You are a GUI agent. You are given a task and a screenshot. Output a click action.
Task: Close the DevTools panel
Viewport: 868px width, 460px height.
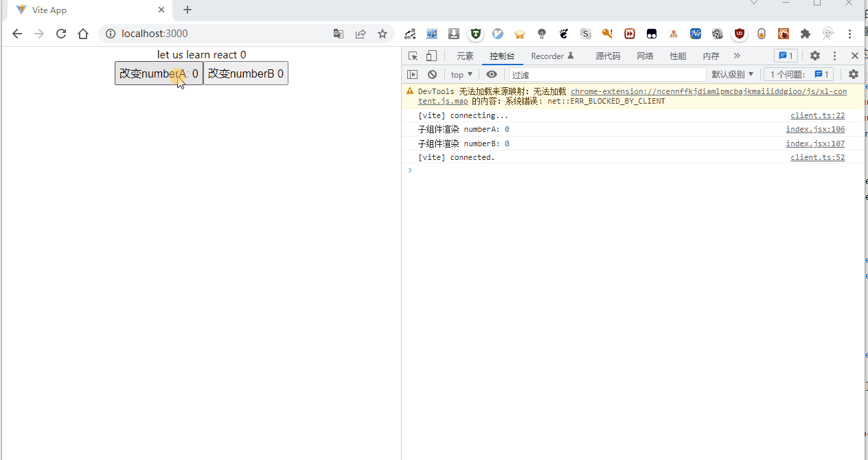pos(855,56)
